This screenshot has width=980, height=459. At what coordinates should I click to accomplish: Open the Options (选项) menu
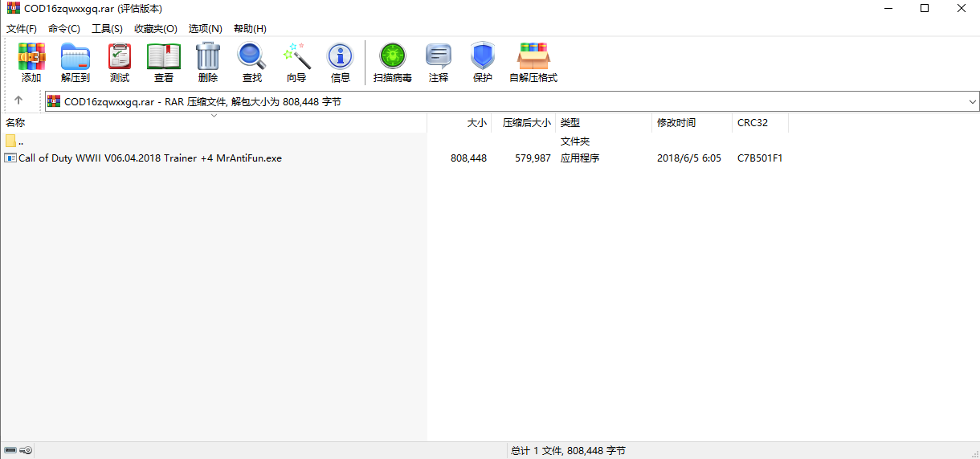tap(205, 28)
